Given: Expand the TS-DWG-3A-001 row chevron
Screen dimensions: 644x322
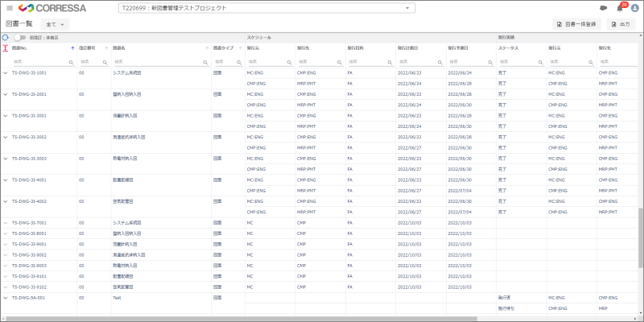Looking at the screenshot, I should (6, 297).
